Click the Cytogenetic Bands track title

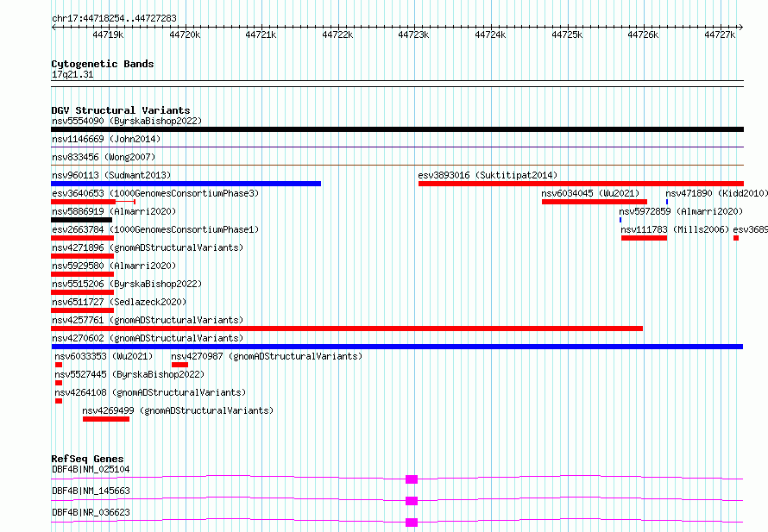103,64
